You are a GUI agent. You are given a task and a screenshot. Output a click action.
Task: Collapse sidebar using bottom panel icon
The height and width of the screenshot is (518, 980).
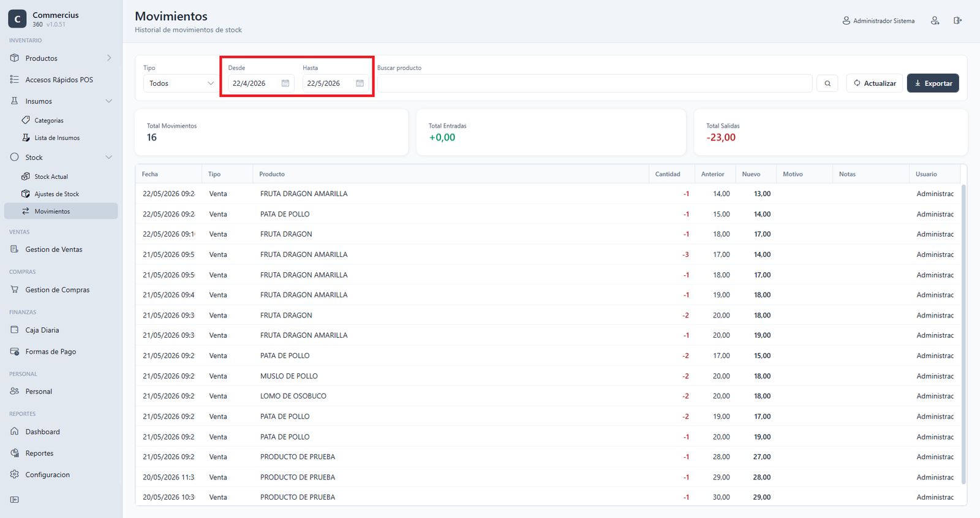pyautogui.click(x=15, y=500)
